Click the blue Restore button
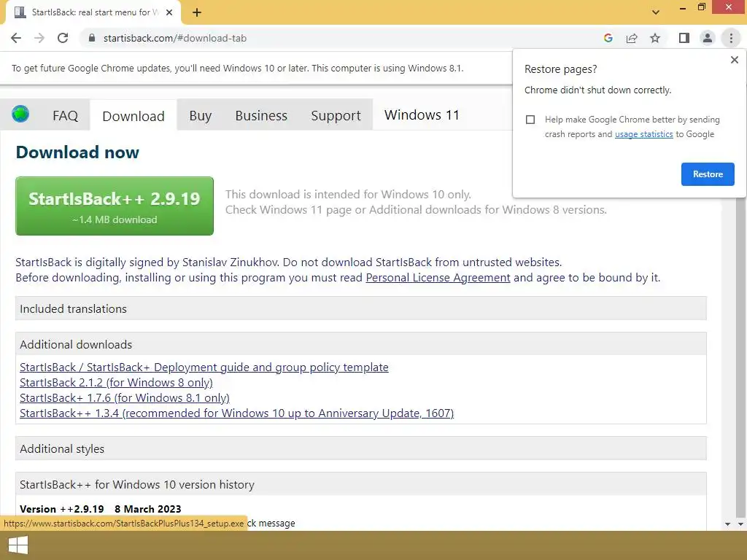This screenshot has width=747, height=560. [708, 174]
